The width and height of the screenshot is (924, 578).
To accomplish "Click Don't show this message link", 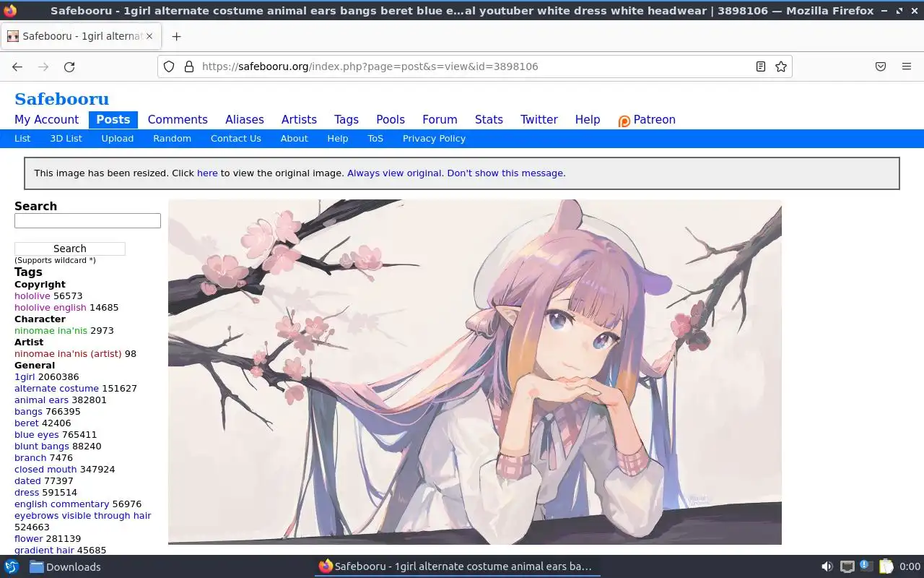I will coord(505,173).
